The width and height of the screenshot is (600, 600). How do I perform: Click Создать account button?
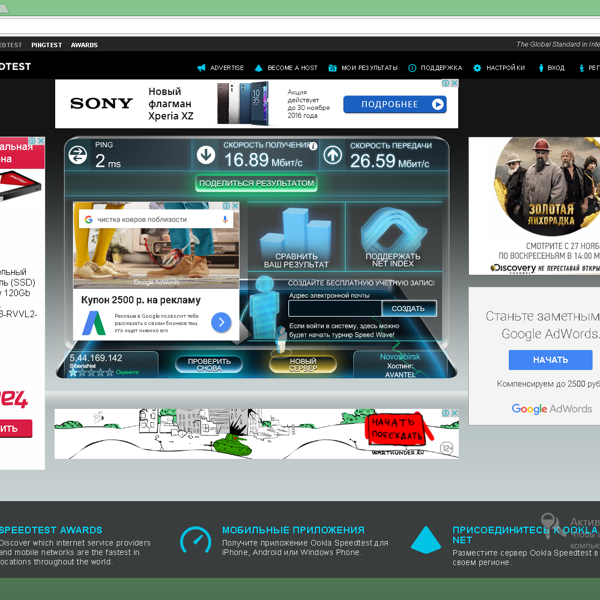point(408,309)
